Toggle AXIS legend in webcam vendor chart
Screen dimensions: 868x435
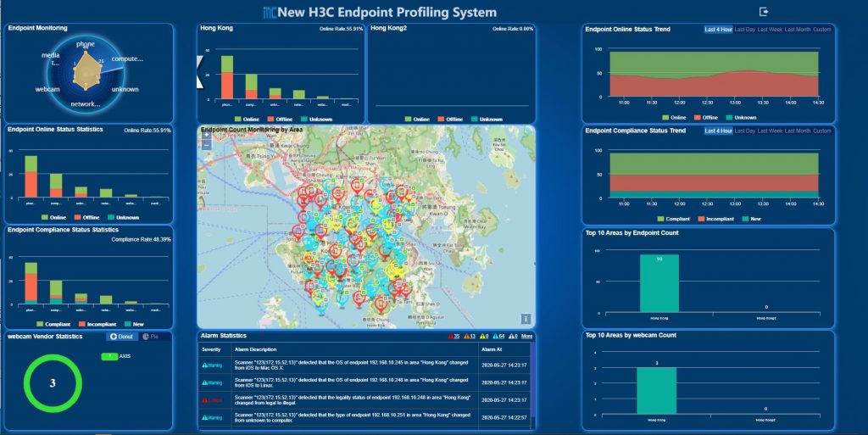pos(108,357)
